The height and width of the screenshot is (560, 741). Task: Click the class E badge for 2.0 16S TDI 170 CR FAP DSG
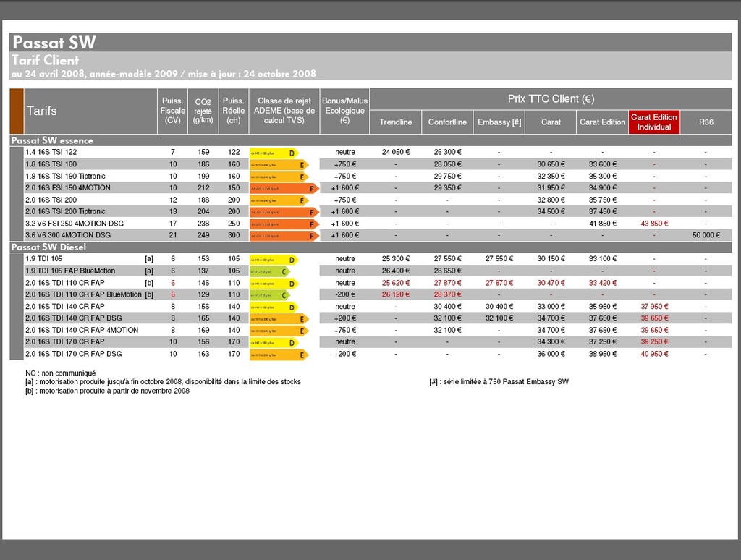[x=279, y=355]
